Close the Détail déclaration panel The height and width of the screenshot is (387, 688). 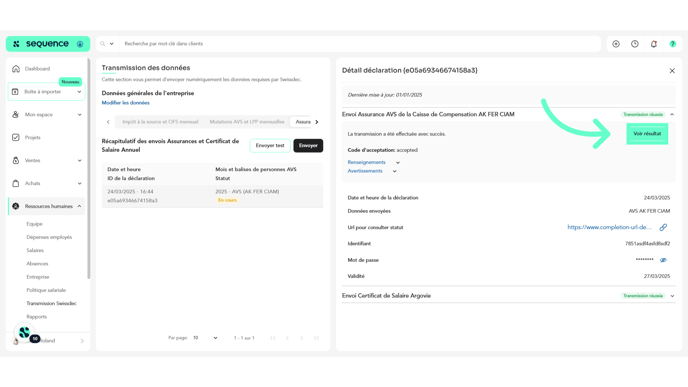[x=672, y=71]
